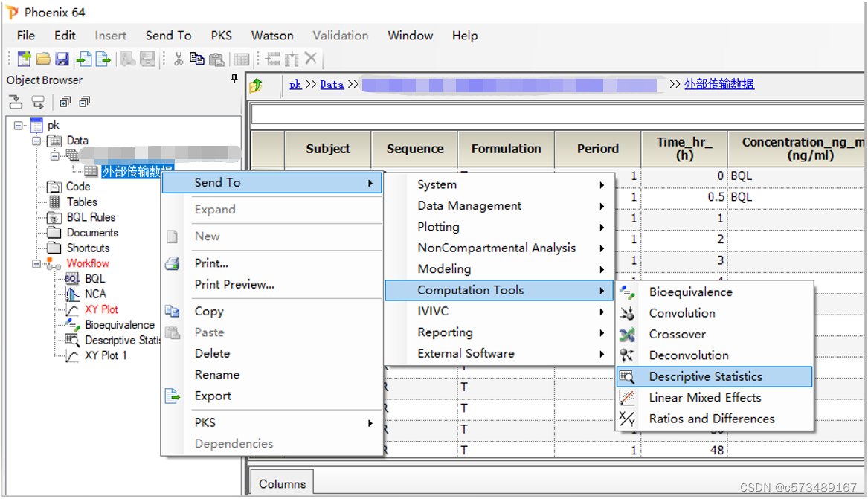The height and width of the screenshot is (499, 868).
Task: Select the Tables folder in tree
Action: point(82,202)
